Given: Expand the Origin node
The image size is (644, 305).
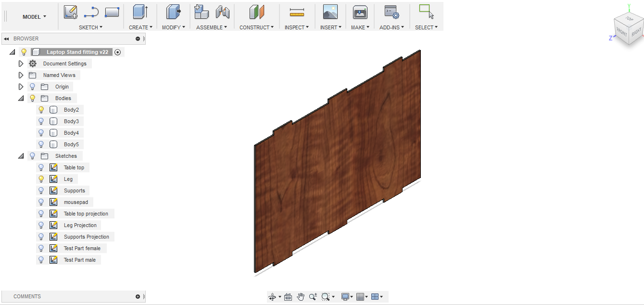Looking at the screenshot, I should pyautogui.click(x=21, y=87).
